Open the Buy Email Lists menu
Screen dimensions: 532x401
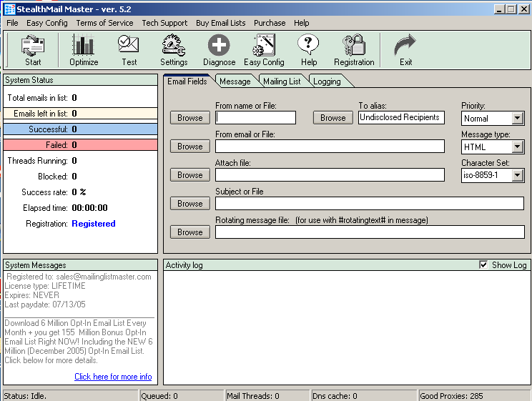coord(220,23)
